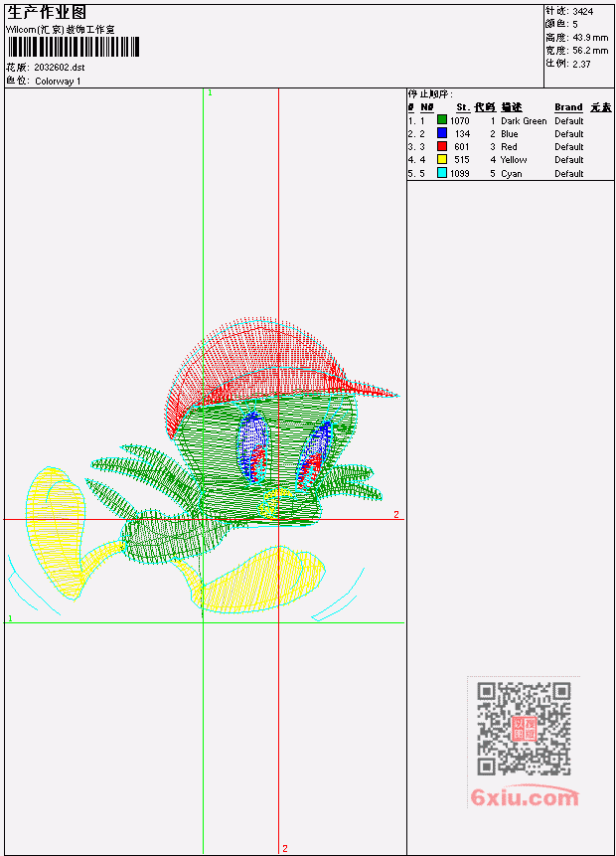Select the Cyan thread color swatch
The width and height of the screenshot is (616, 856).
[x=442, y=173]
